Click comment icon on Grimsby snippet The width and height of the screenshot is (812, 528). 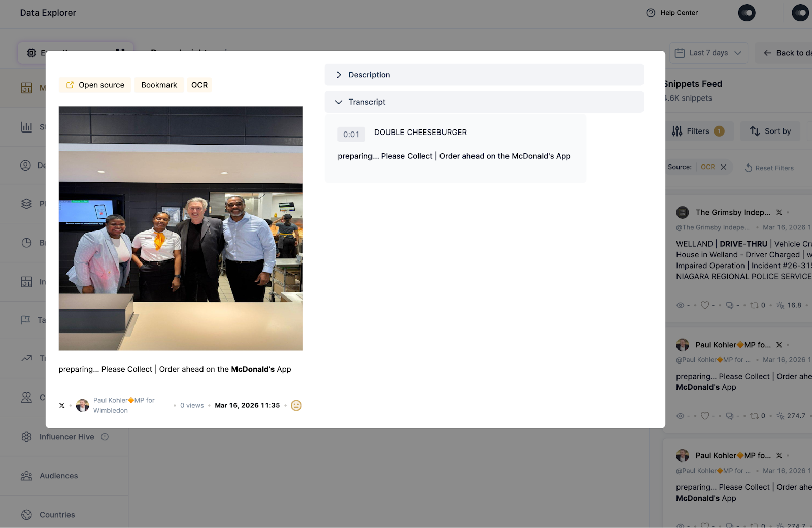click(x=730, y=305)
